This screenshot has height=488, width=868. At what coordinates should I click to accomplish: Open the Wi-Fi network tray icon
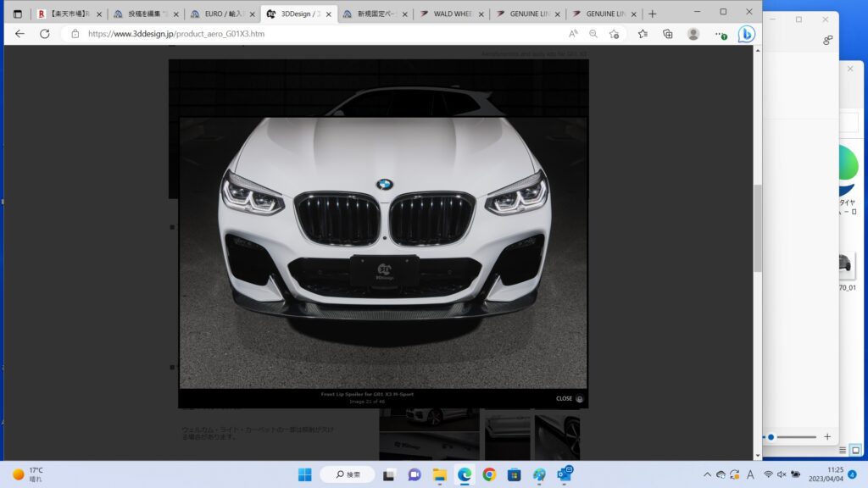(768, 474)
